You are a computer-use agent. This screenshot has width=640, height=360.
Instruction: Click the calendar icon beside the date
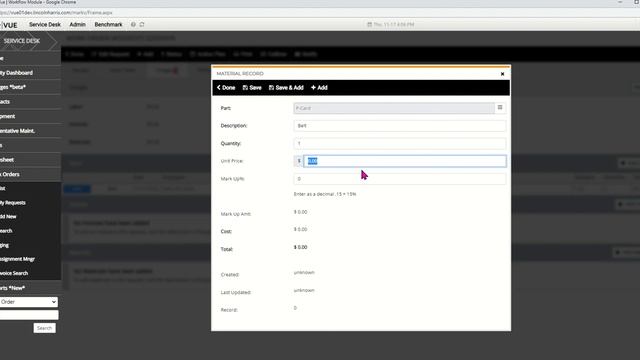click(x=369, y=24)
